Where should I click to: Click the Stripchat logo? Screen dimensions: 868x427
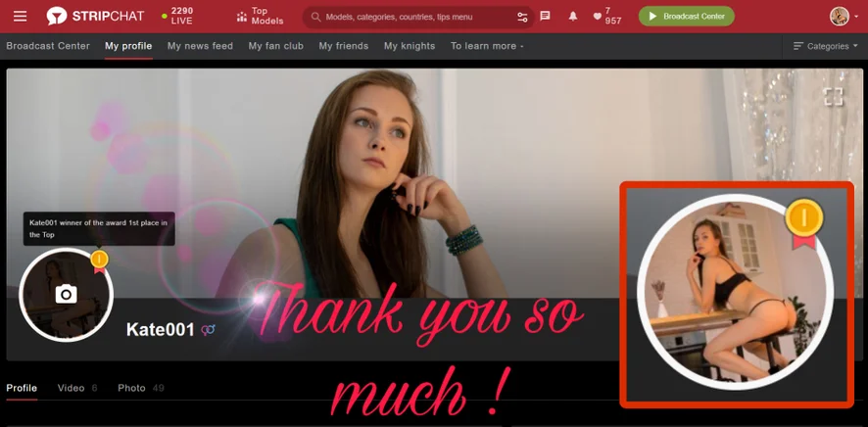point(95,17)
